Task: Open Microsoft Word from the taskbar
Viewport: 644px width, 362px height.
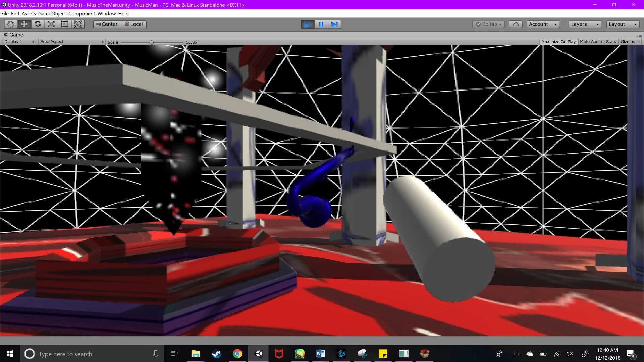Action: [x=321, y=354]
